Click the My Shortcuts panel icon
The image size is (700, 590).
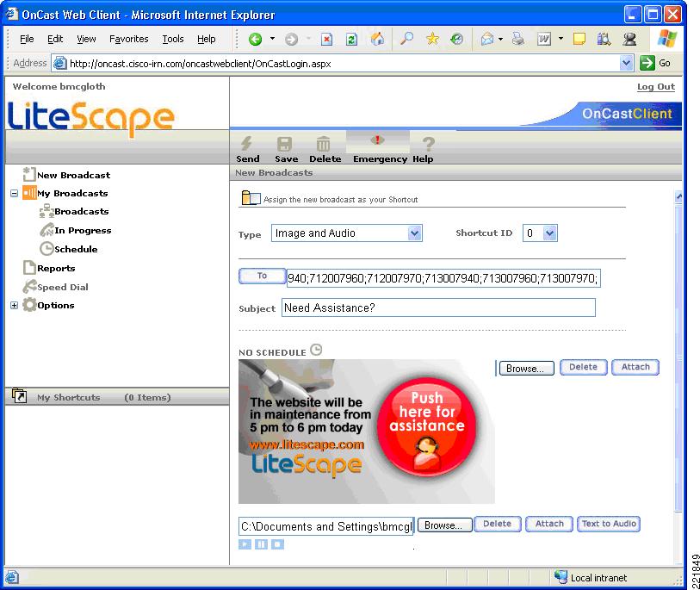tap(19, 395)
